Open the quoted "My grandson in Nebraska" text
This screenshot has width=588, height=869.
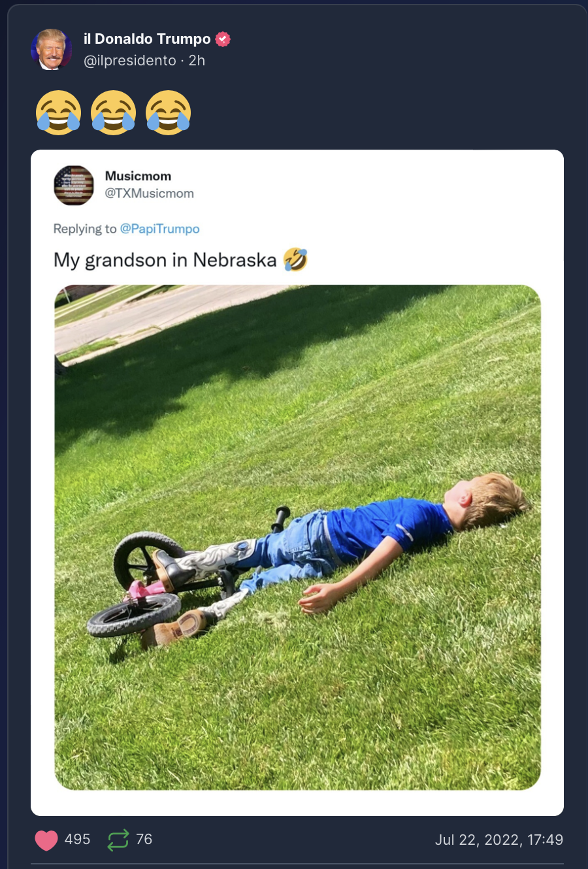(x=165, y=260)
